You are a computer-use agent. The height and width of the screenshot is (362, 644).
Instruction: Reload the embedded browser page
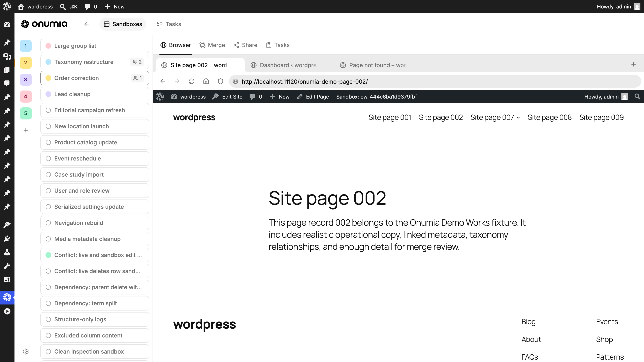click(192, 81)
